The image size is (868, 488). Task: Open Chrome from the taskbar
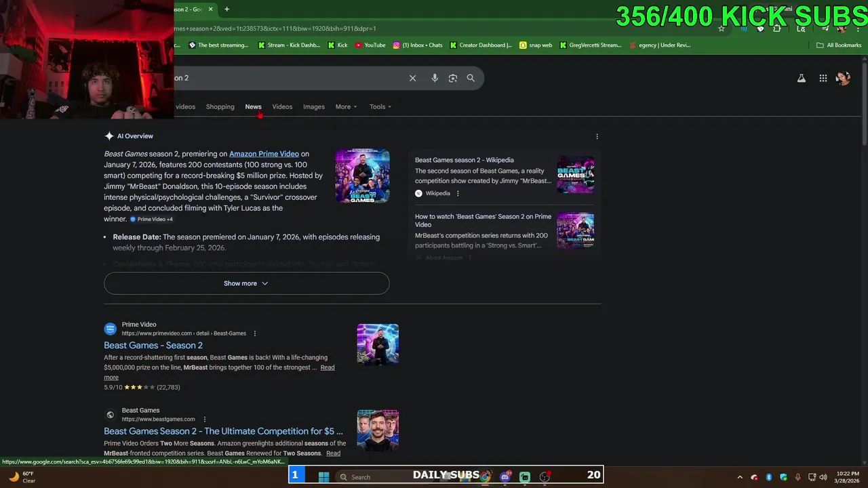point(485,476)
